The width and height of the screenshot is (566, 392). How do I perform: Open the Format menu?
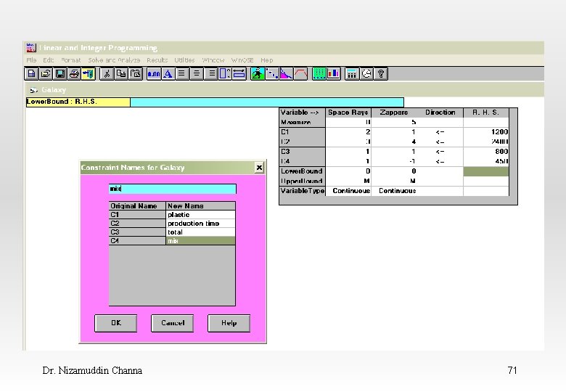point(71,60)
